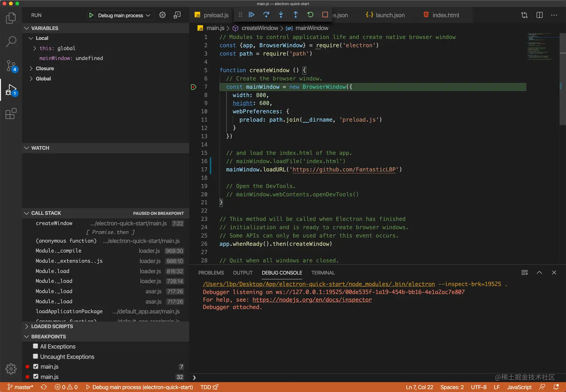Enable the Uncaught Exceptions checkbox

click(x=36, y=356)
